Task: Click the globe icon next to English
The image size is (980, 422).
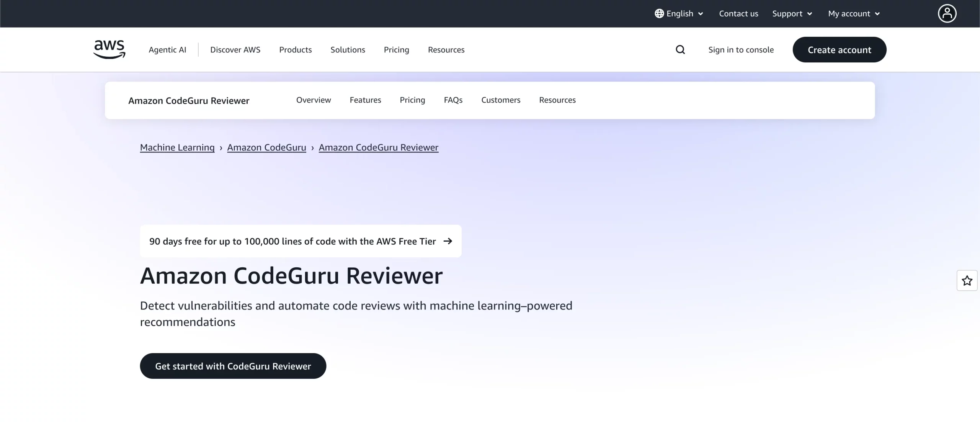Action: [x=659, y=13]
